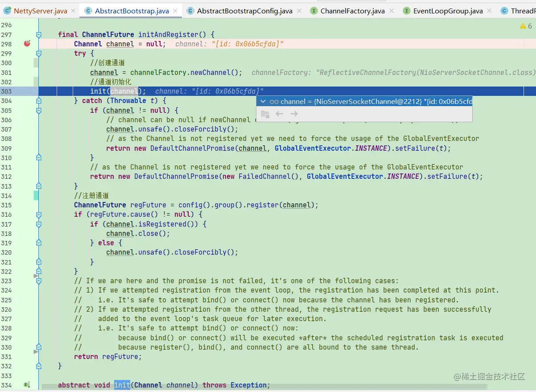
Task: Click the glasses watch icon in debugger popup
Action: pos(274,102)
